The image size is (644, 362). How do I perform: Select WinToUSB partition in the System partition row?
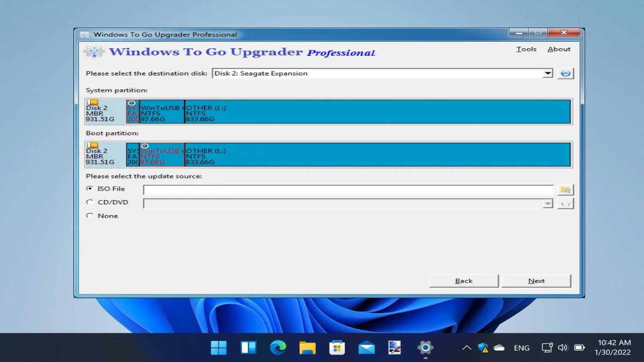162,112
